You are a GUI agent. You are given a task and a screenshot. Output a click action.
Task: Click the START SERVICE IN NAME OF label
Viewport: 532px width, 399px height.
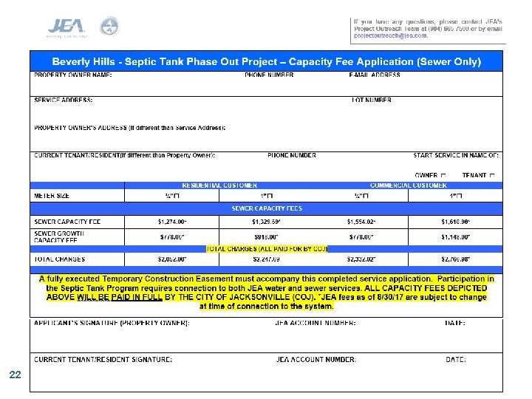pyautogui.click(x=456, y=155)
